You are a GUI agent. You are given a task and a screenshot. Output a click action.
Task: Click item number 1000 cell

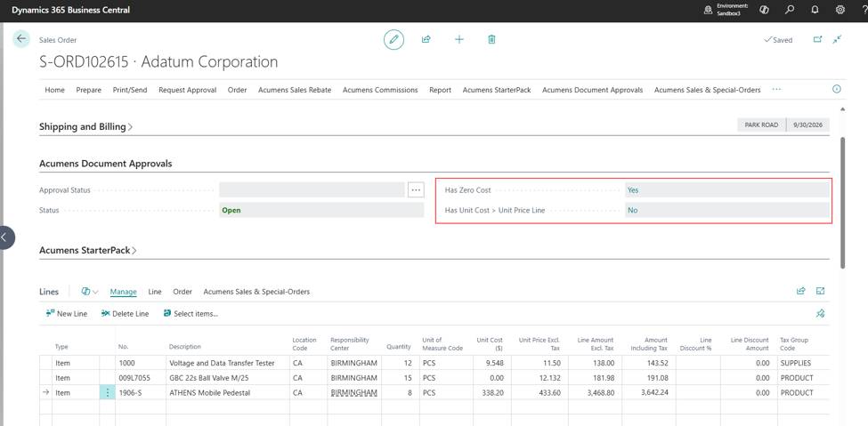[x=141, y=363]
